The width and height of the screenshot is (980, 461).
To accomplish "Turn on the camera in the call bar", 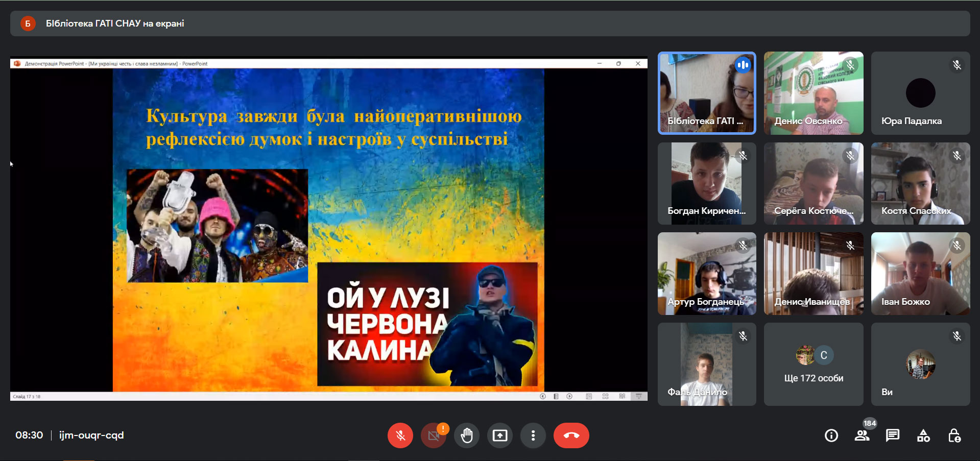I will 434,435.
